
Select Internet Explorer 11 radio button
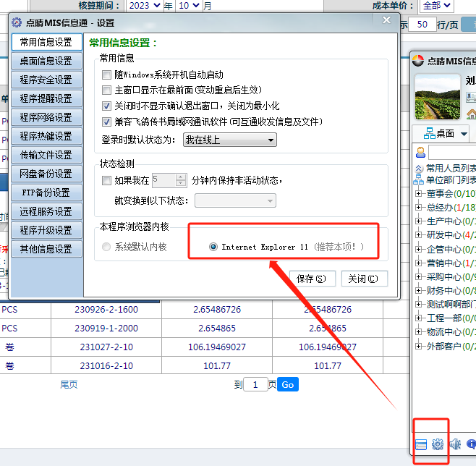click(213, 247)
